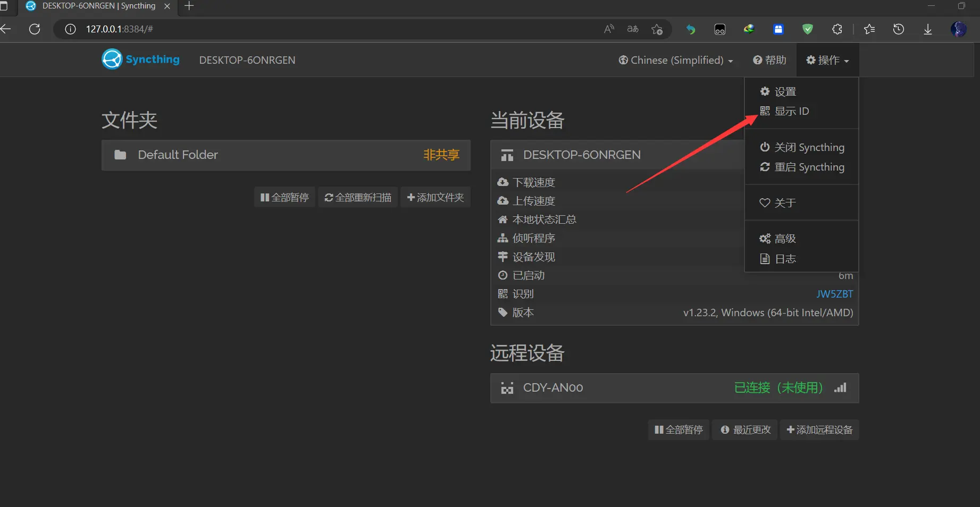Select 显示 ID from the actions menu
The width and height of the screenshot is (980, 507).
tap(801, 111)
